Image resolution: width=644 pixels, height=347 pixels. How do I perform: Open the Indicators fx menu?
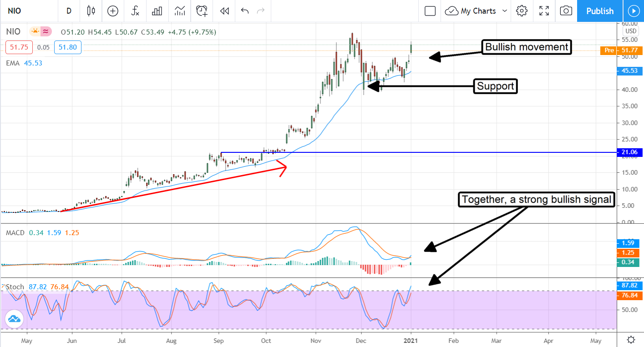[x=135, y=11]
